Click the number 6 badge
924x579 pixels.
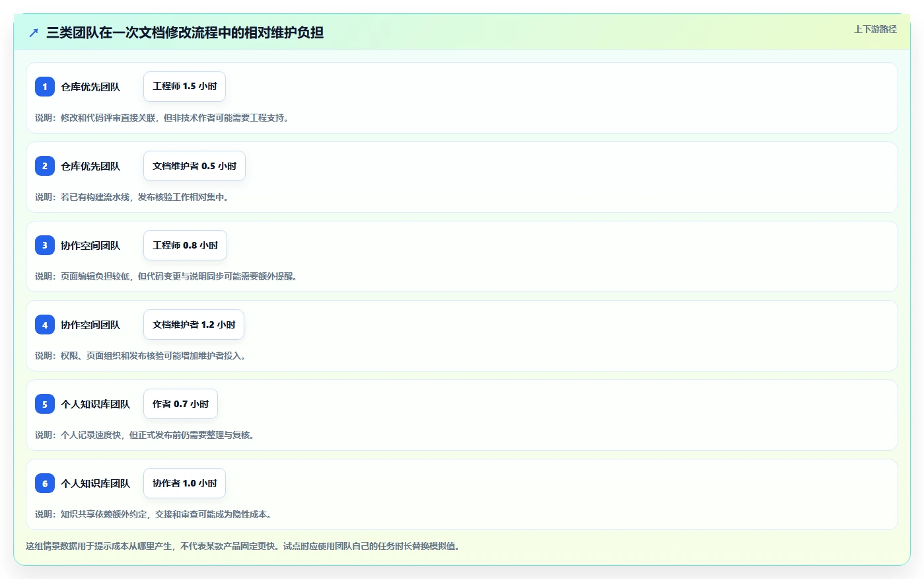45,483
